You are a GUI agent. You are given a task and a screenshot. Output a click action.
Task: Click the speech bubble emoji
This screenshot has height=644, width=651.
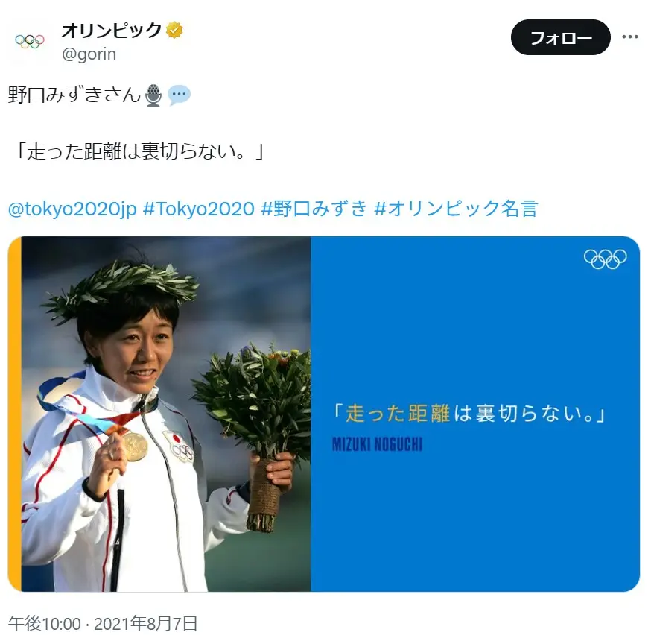coord(179,95)
